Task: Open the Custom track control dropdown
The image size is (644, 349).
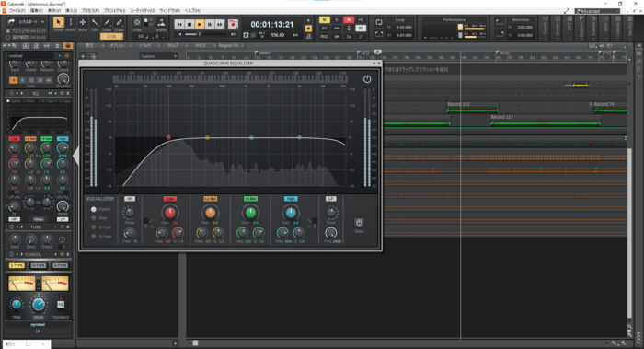Action: click(158, 56)
